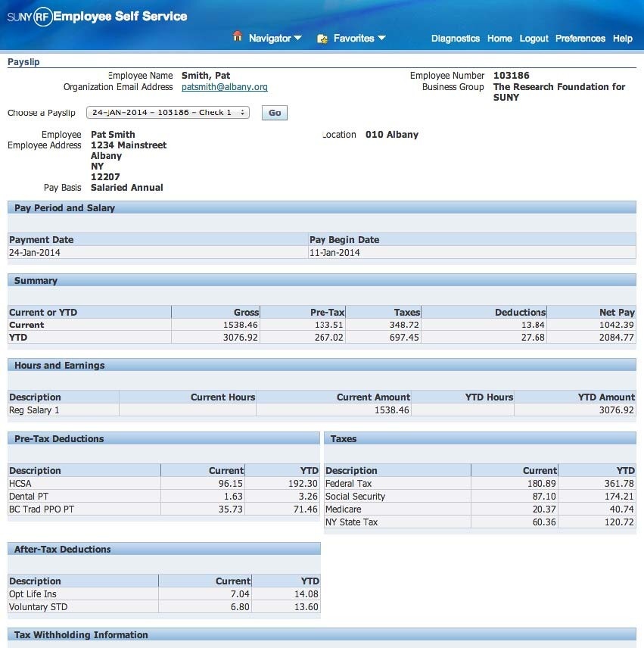The height and width of the screenshot is (648, 644).
Task: Click the Navigator menu label
Action: pos(269,38)
